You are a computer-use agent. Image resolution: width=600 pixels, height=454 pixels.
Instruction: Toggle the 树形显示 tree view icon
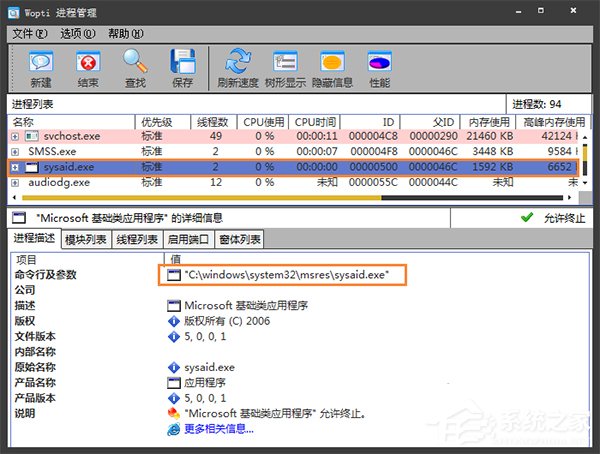[x=285, y=62]
